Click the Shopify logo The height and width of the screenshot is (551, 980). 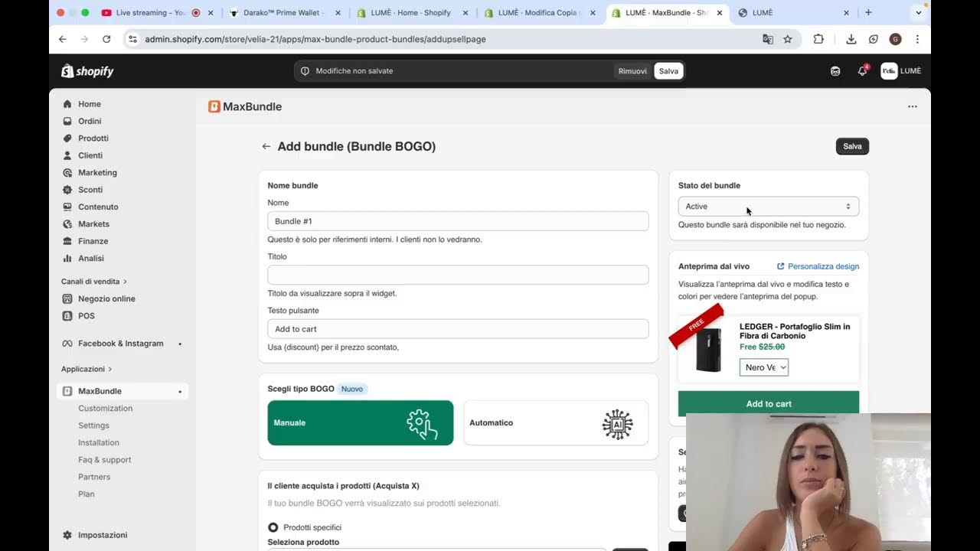point(87,71)
